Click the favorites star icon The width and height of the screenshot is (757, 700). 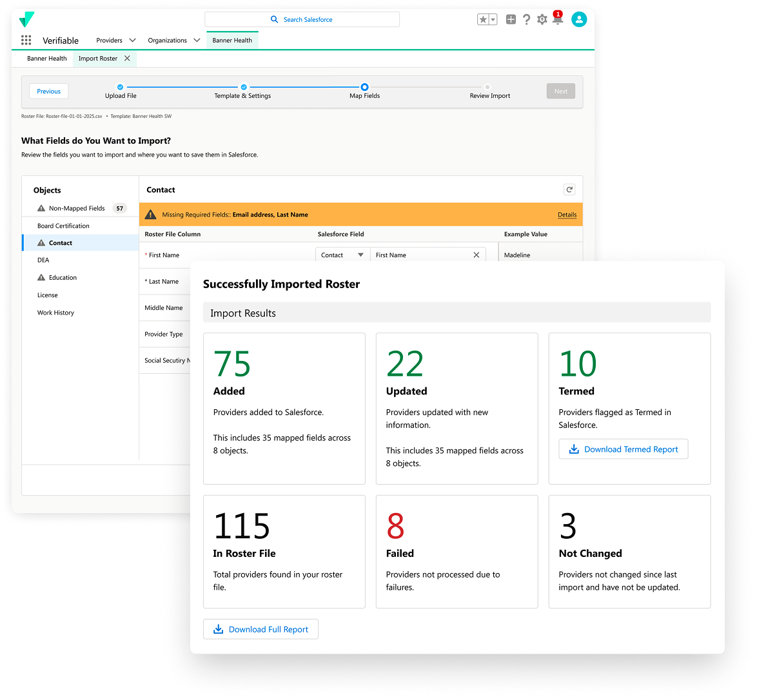click(483, 19)
